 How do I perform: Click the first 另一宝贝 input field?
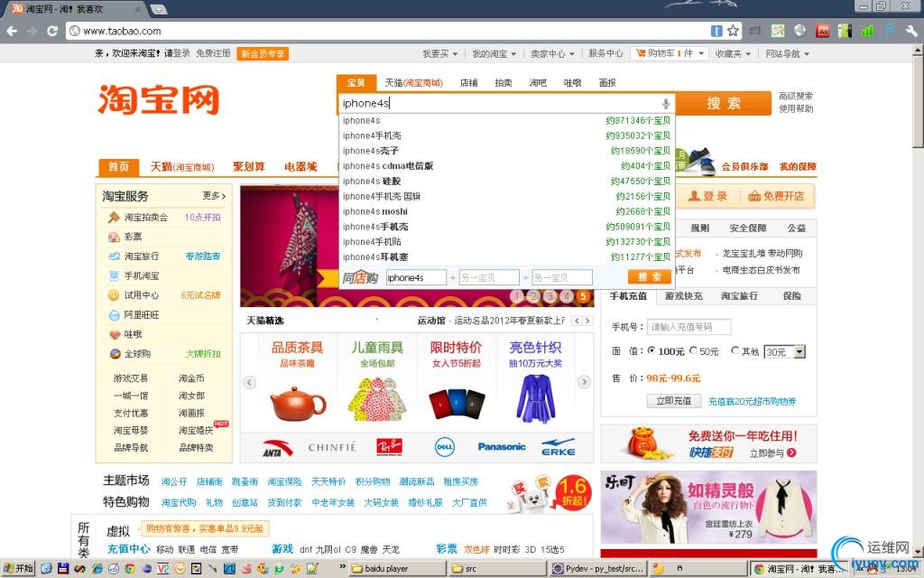(x=489, y=277)
